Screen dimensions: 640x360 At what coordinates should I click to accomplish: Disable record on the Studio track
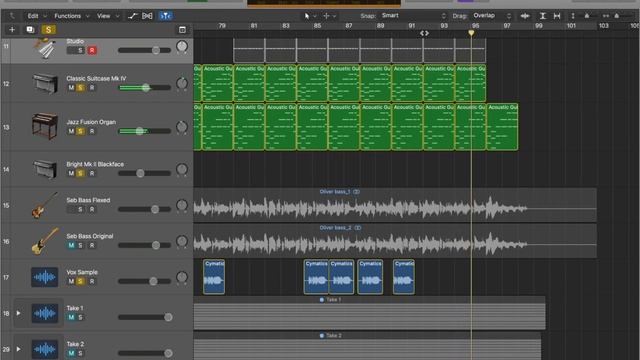pyautogui.click(x=92, y=50)
